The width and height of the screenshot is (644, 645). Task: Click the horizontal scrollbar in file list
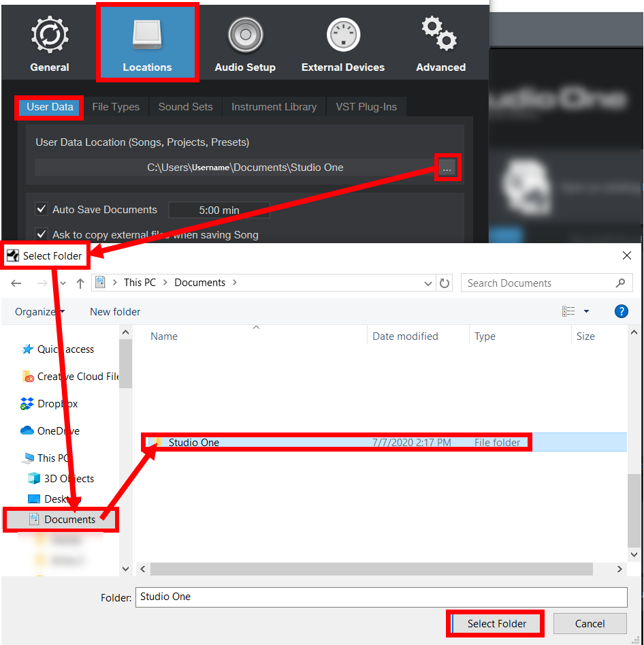coord(371,569)
